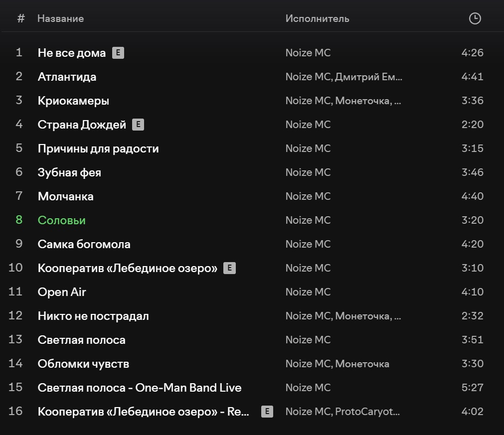Open artists Noize MC, Монеточка on Криокамеры row
Image resolution: width=504 pixels, height=435 pixels.
click(343, 101)
